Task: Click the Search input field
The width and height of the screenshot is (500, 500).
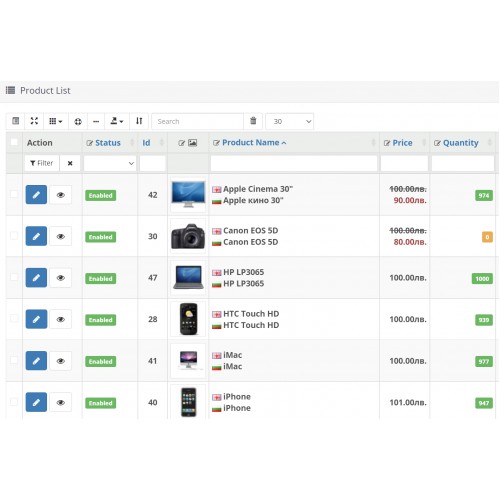Action: tap(198, 121)
